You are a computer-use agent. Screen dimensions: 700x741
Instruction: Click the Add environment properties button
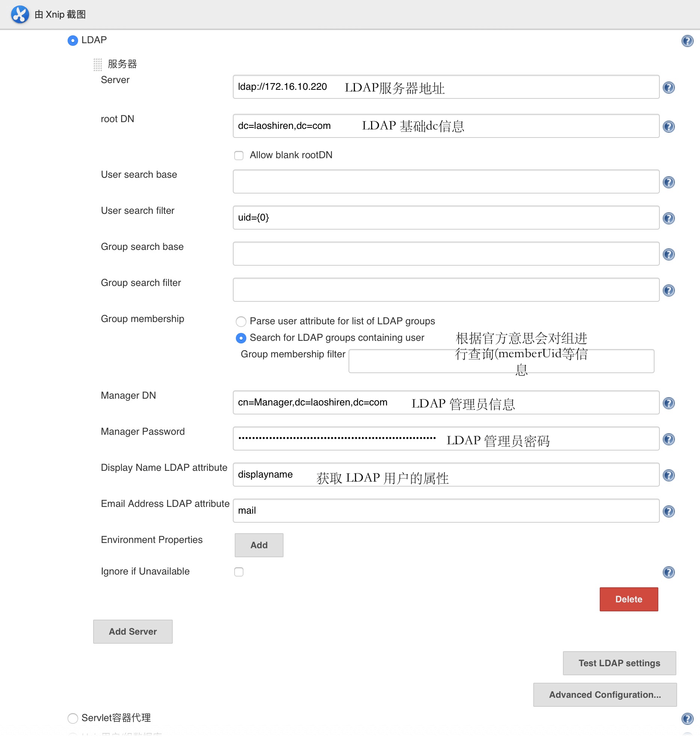(259, 545)
